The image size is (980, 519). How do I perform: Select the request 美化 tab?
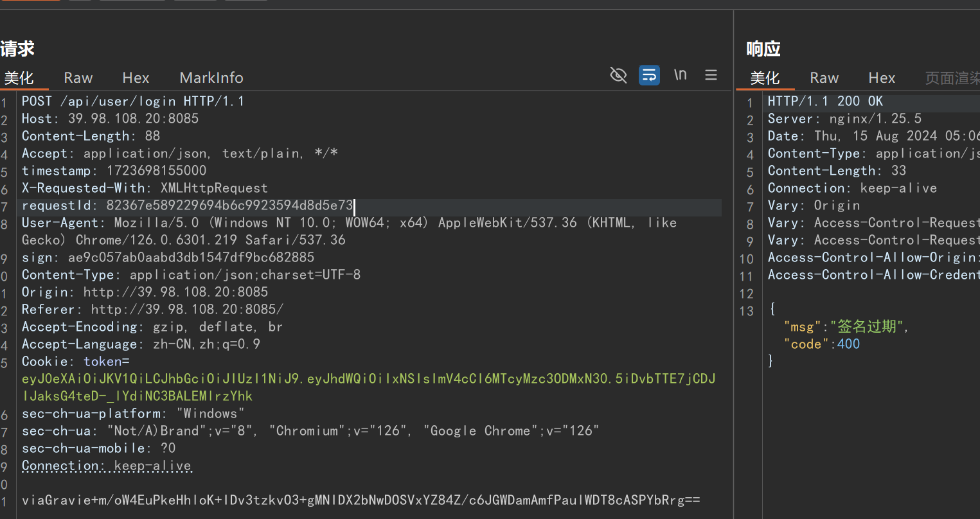(x=19, y=78)
